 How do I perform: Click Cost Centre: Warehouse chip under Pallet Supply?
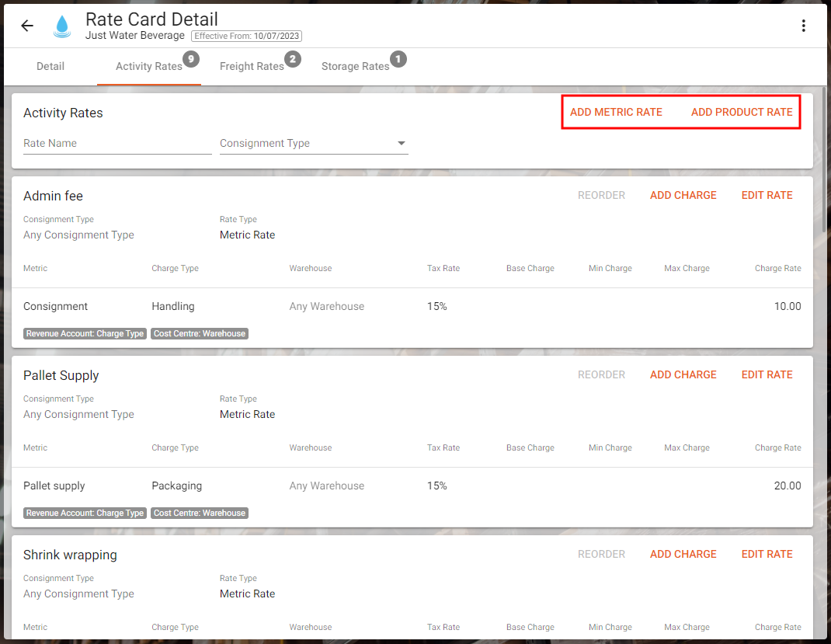tap(200, 513)
